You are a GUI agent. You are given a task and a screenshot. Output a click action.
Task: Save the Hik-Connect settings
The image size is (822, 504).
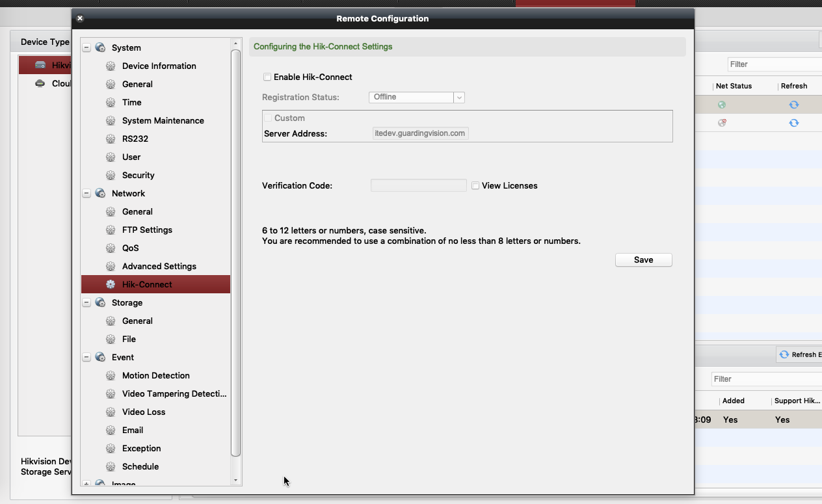click(x=643, y=259)
